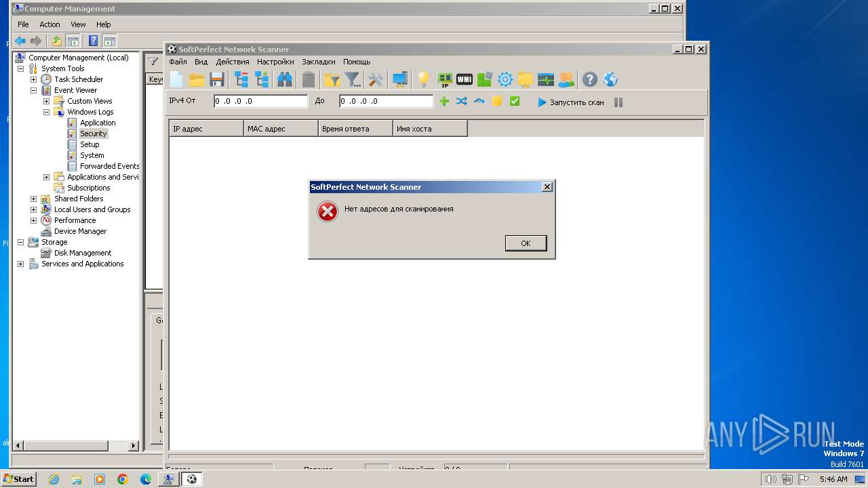Click the globe website icon
This screenshot has height=488, width=868.
[x=610, y=80]
